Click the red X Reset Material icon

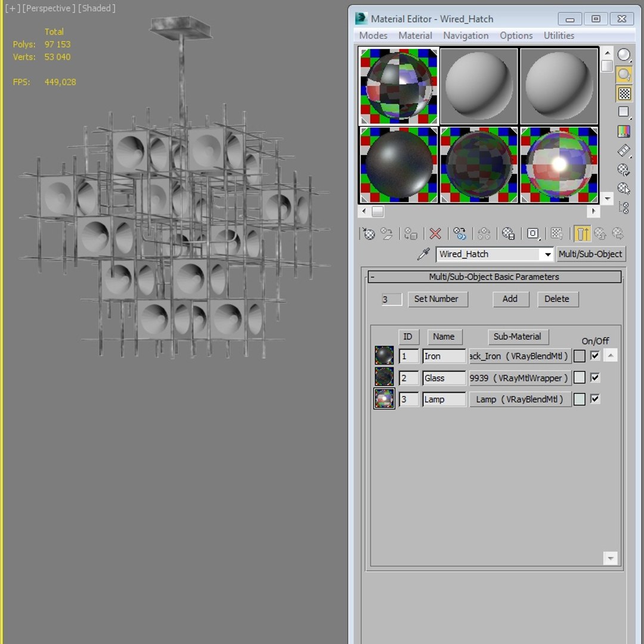pos(435,234)
